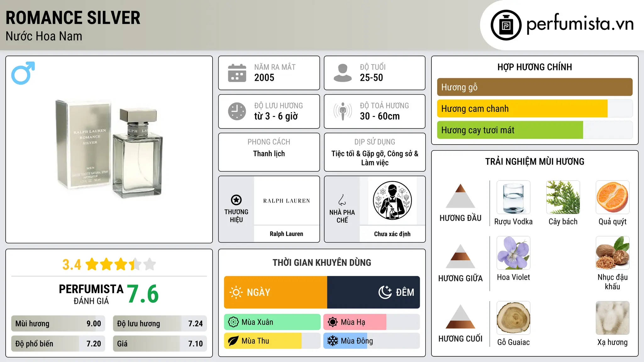Click the Hương gỗ accord bar

click(535, 87)
